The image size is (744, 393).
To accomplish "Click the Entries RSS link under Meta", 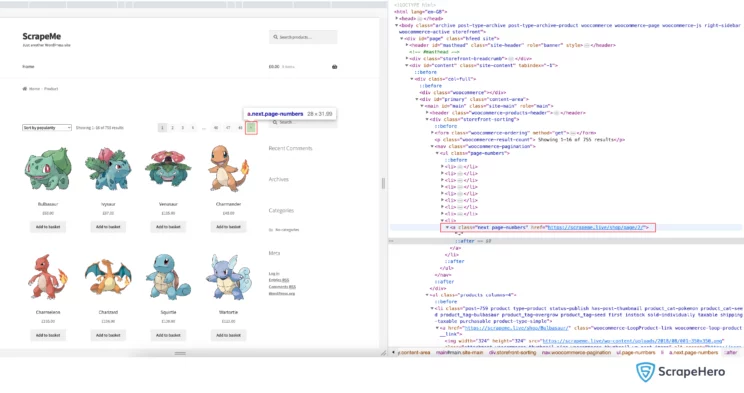I will click(279, 280).
